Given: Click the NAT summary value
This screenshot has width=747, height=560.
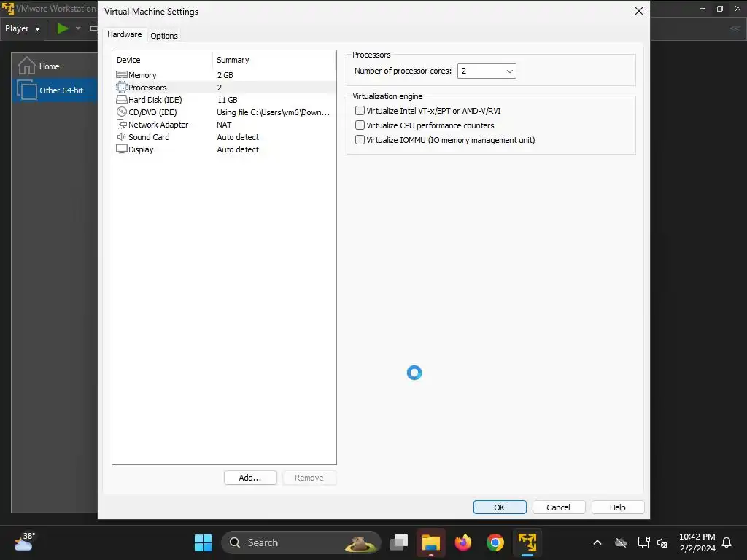Looking at the screenshot, I should pos(224,125).
